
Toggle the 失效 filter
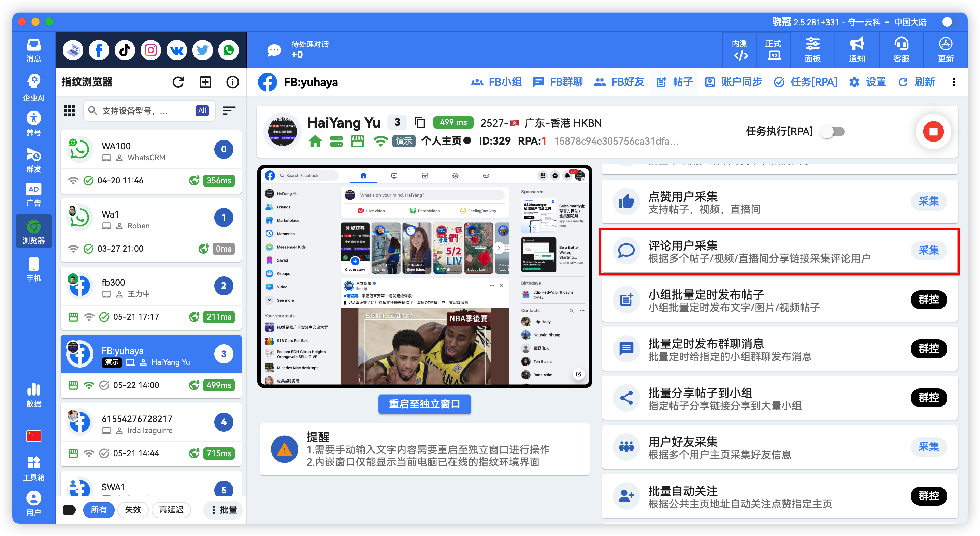(133, 510)
